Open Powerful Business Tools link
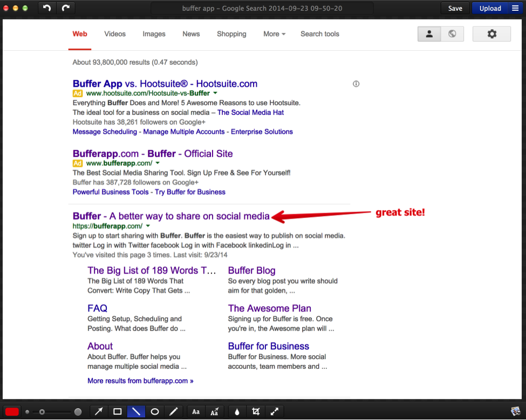The image size is (526, 420). coord(111,192)
